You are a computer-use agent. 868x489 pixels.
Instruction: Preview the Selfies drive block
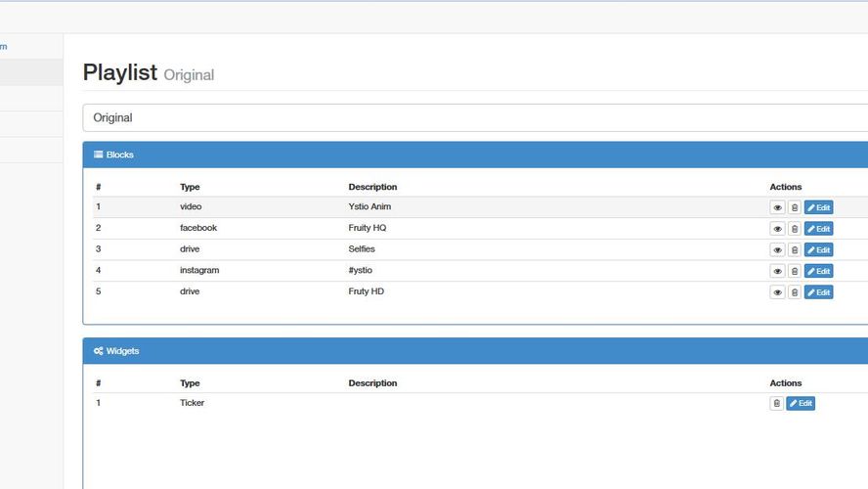pyautogui.click(x=777, y=249)
